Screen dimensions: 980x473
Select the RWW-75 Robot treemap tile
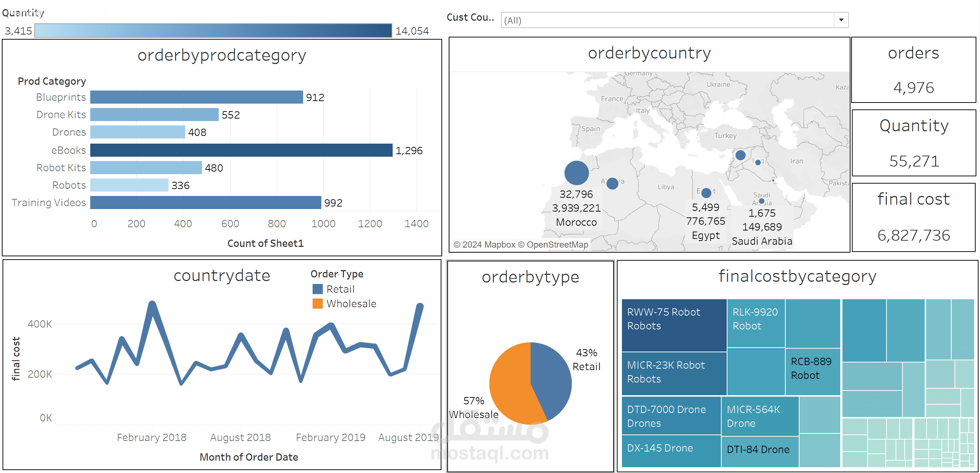tap(674, 325)
